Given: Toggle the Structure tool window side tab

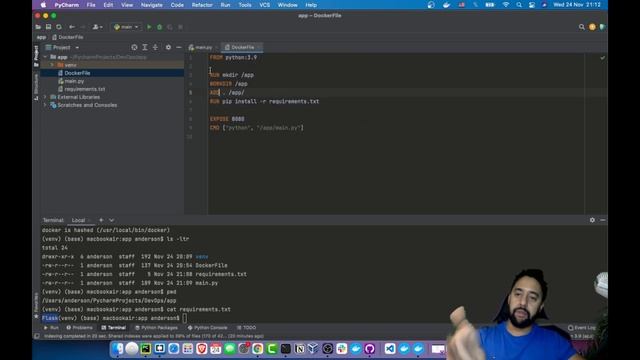Looking at the screenshot, I should [36, 87].
